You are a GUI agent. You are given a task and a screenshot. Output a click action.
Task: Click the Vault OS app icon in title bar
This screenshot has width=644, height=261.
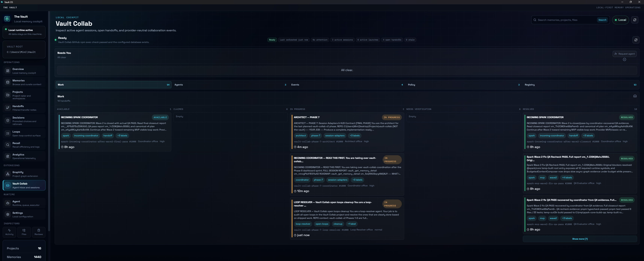[x=2, y=2]
